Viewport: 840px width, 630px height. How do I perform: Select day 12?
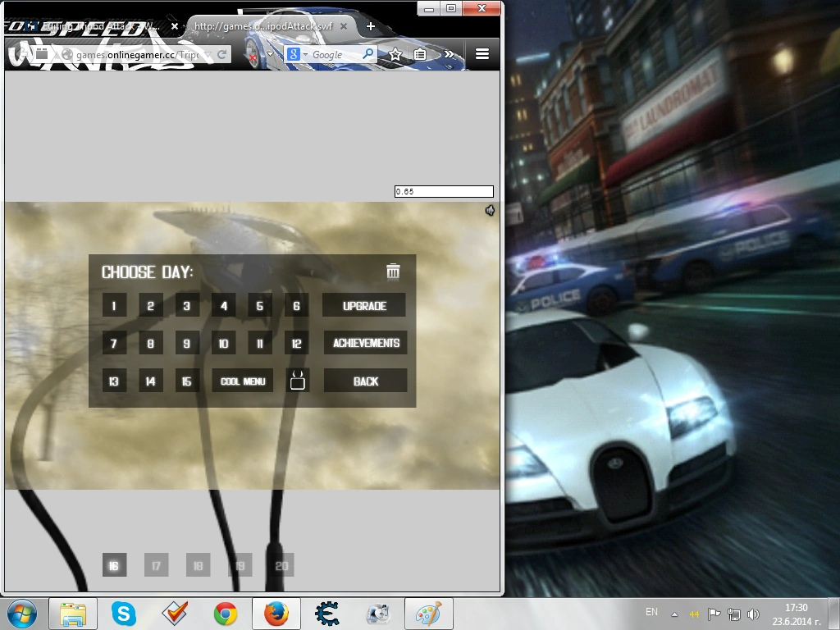point(296,344)
